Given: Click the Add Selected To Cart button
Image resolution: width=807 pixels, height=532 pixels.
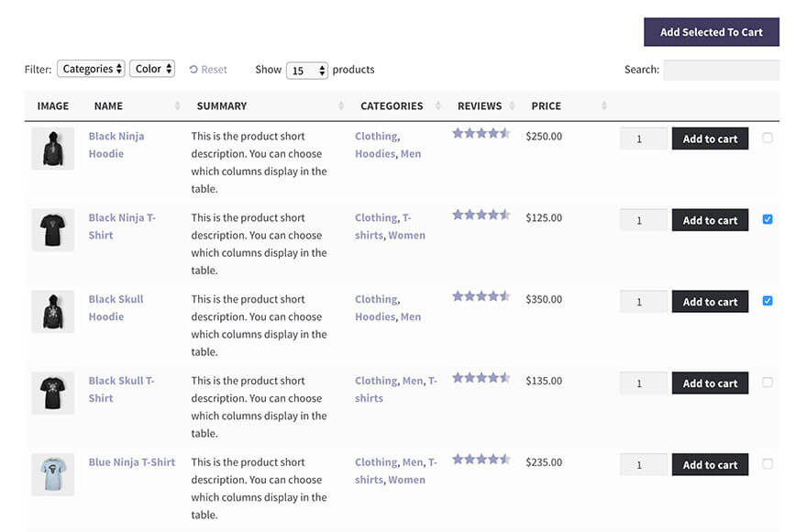Looking at the screenshot, I should (712, 31).
